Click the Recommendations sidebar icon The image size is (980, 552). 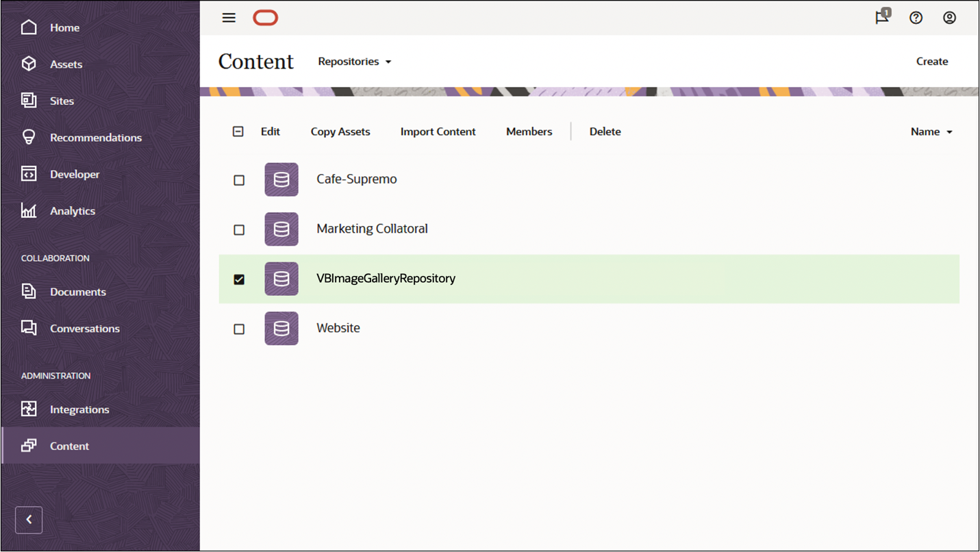pyautogui.click(x=29, y=137)
